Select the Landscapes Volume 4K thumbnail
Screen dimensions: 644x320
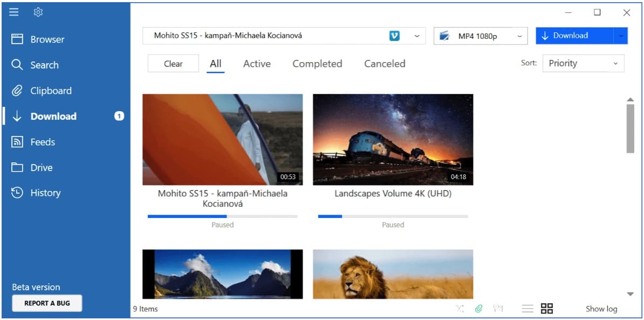click(393, 140)
